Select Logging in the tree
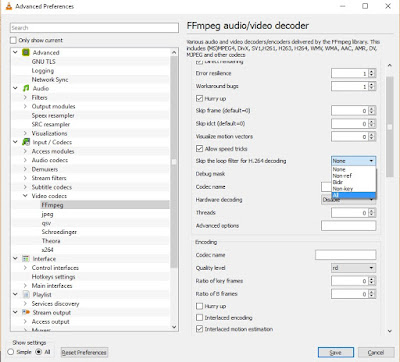Image resolution: width=400 pixels, height=362 pixels. (43, 71)
